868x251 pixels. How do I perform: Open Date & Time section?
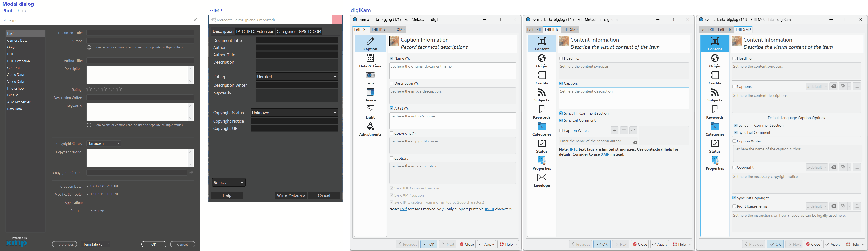click(370, 61)
